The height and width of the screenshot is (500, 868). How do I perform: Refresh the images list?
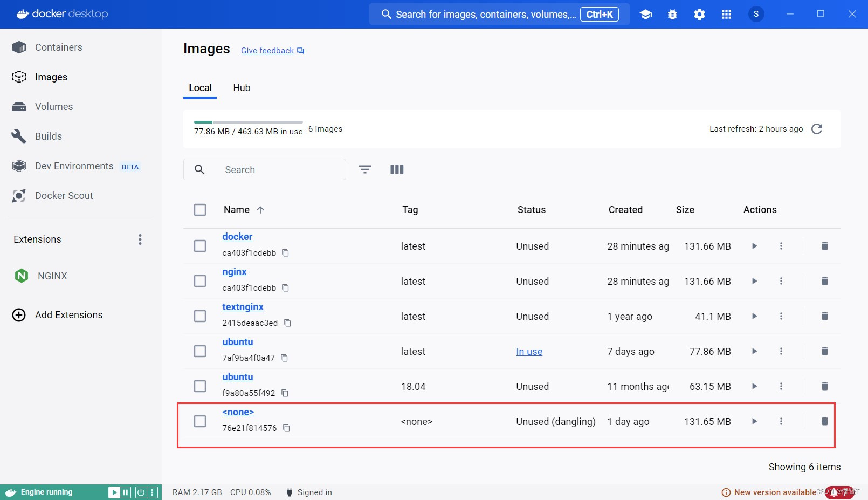817,129
